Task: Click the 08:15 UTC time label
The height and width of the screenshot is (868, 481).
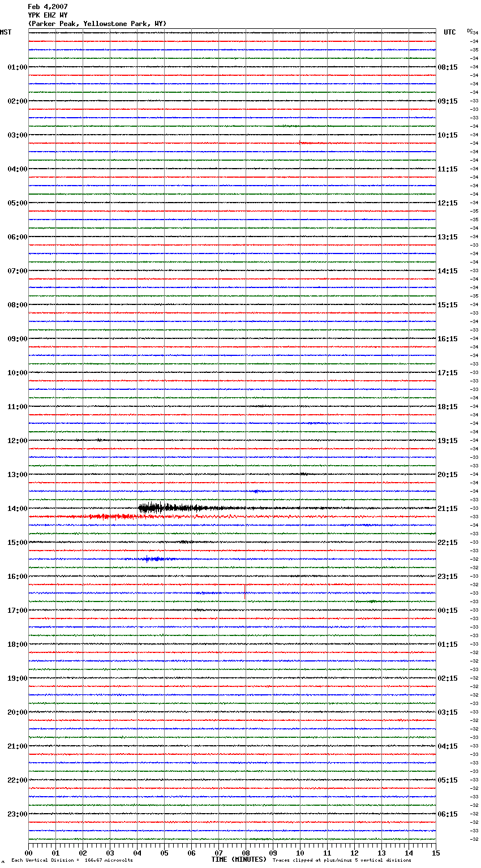Action: click(448, 67)
